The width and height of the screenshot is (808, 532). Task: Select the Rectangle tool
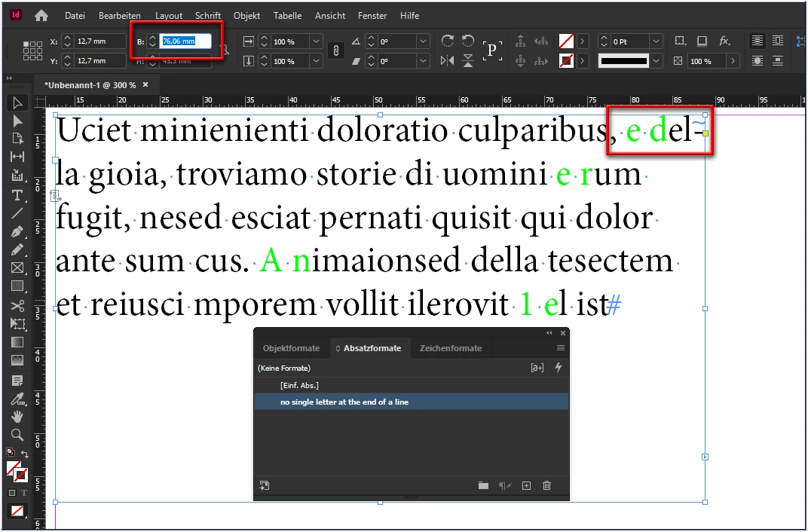17,286
